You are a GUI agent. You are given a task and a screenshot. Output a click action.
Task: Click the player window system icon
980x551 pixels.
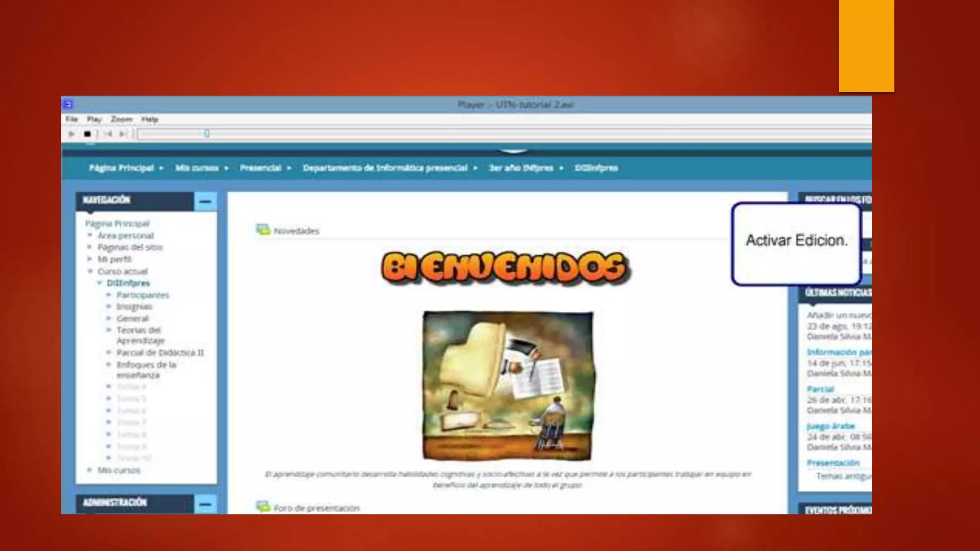pos(68,104)
